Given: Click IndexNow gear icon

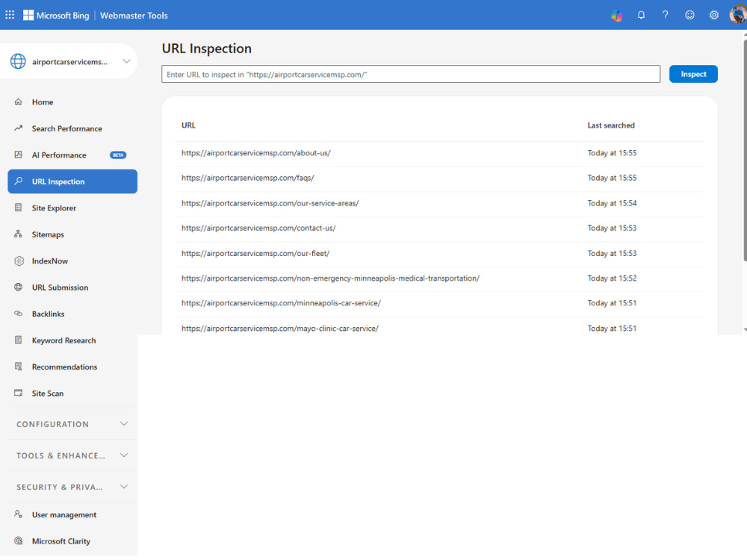Looking at the screenshot, I should pyautogui.click(x=19, y=261).
